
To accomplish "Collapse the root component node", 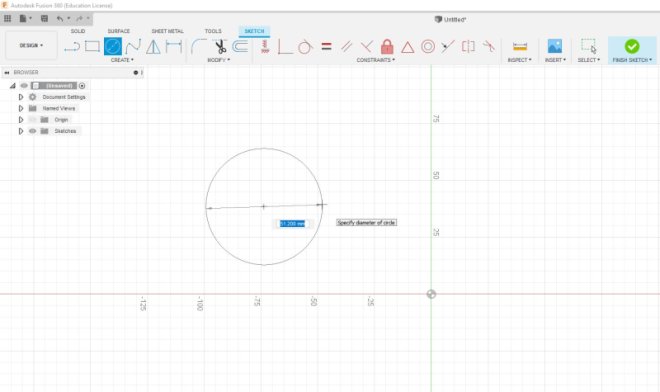I will click(13, 85).
